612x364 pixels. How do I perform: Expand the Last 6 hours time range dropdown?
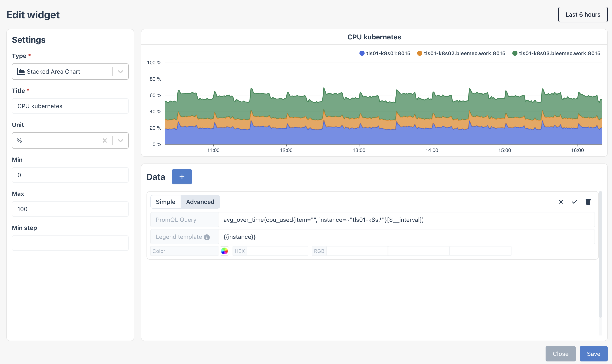(583, 14)
